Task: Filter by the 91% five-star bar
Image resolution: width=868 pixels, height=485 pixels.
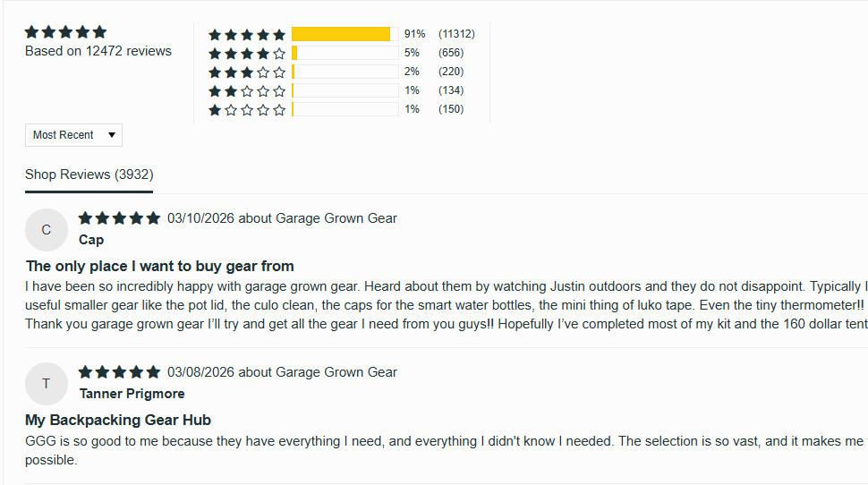Action: click(345, 34)
